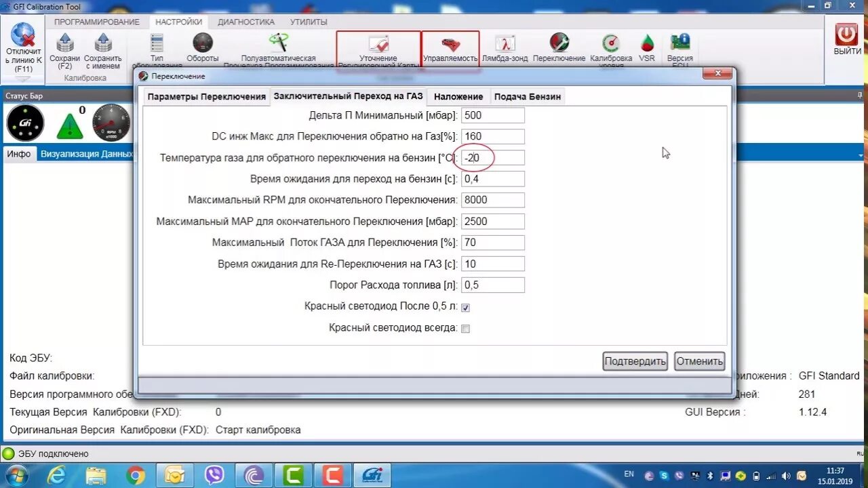
Task: Check the Красный светодиод всегда checkbox
Action: point(465,329)
